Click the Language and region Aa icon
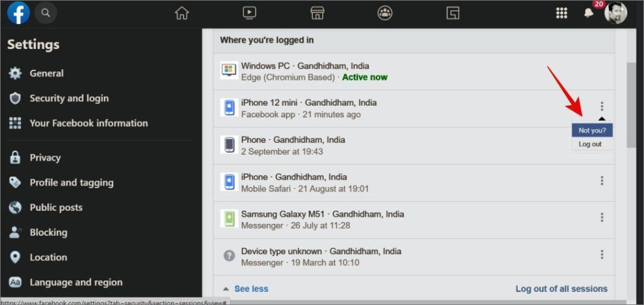 coord(15,282)
